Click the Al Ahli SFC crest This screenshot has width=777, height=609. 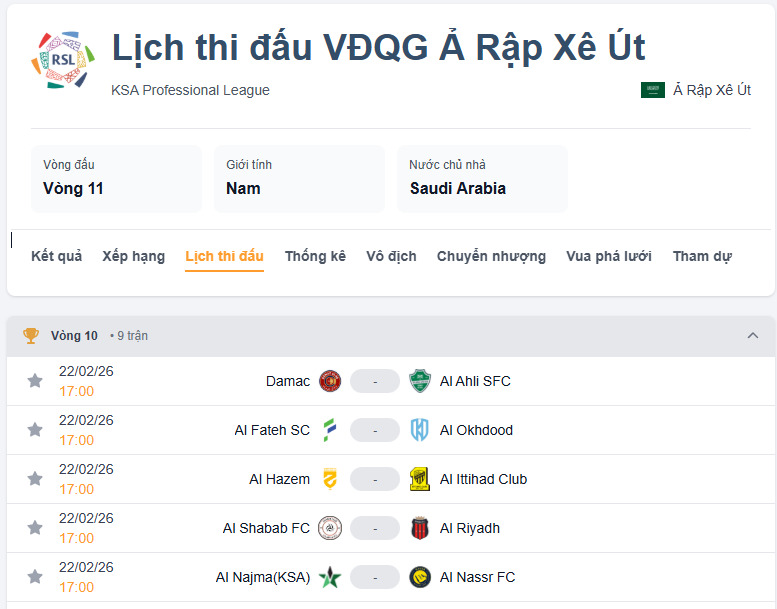[x=420, y=381]
